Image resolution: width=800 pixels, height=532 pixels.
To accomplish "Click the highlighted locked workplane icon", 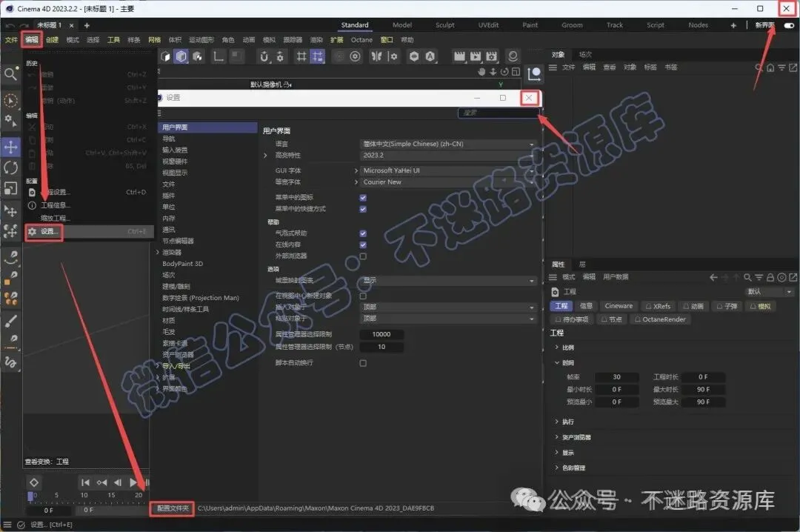I will point(317,56).
